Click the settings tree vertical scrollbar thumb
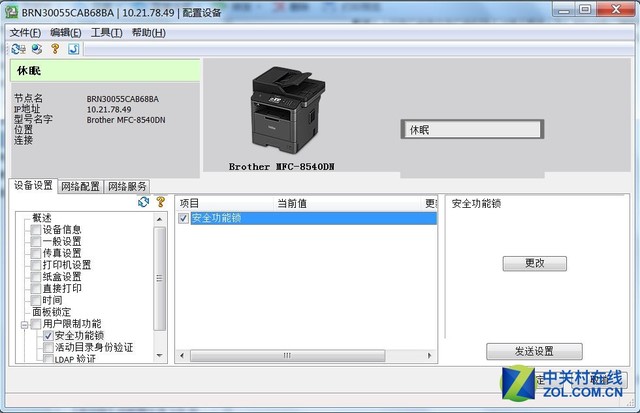640x413 pixels. [160, 279]
